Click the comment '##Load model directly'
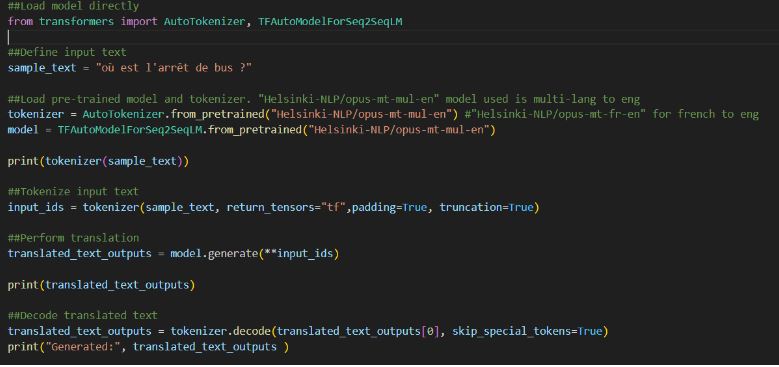 pos(74,6)
